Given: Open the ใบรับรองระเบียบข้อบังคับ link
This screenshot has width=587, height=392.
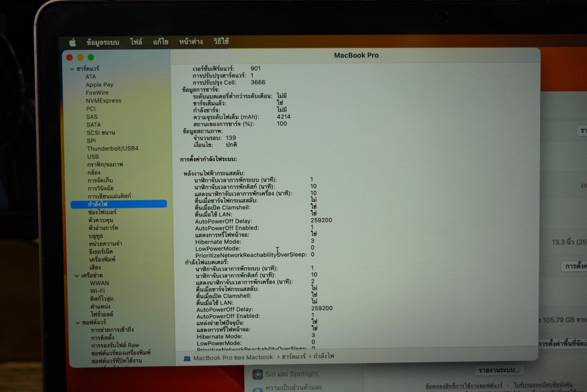Looking at the screenshot, I should (543, 385).
